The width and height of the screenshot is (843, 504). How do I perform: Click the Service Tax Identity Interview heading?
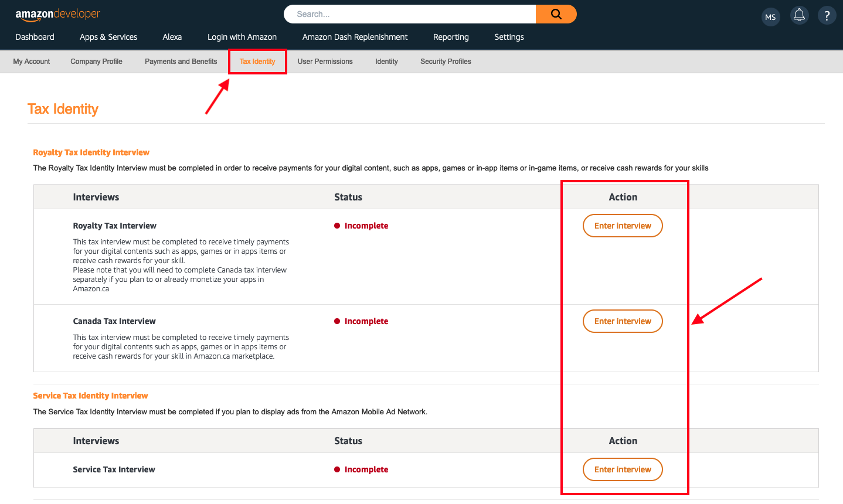pyautogui.click(x=91, y=396)
